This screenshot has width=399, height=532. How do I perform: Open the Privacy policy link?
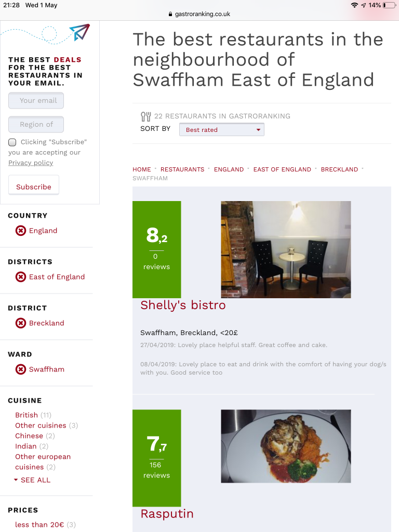pos(31,163)
